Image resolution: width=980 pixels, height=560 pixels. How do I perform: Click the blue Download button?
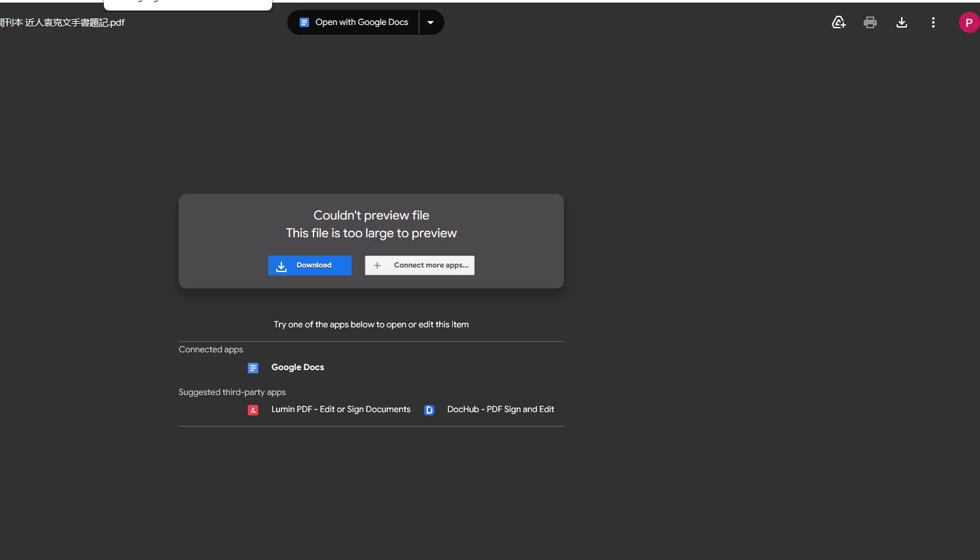coord(310,266)
